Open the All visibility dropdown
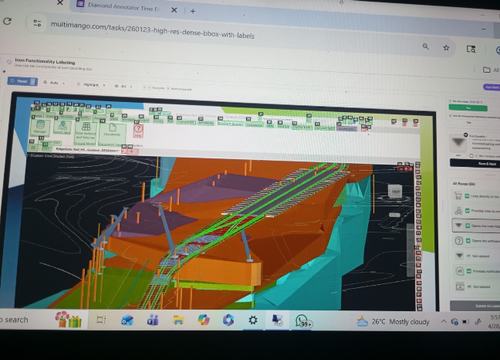500x360 pixels. tap(124, 86)
